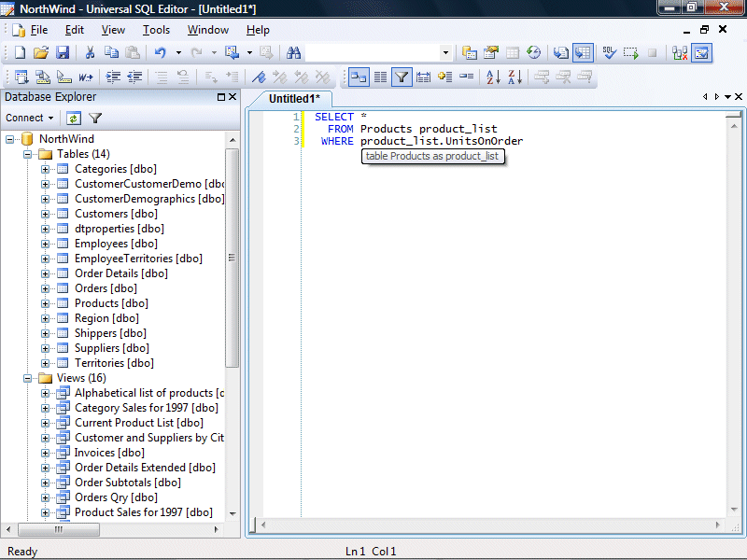Select the Order Details [dbo] table
The width and height of the screenshot is (747, 560).
point(121,273)
